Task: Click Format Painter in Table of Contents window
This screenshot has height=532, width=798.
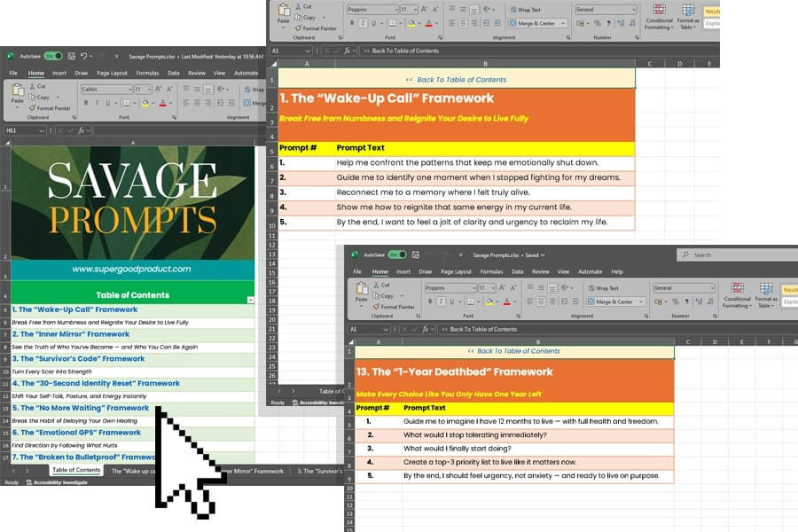Action: click(50, 108)
